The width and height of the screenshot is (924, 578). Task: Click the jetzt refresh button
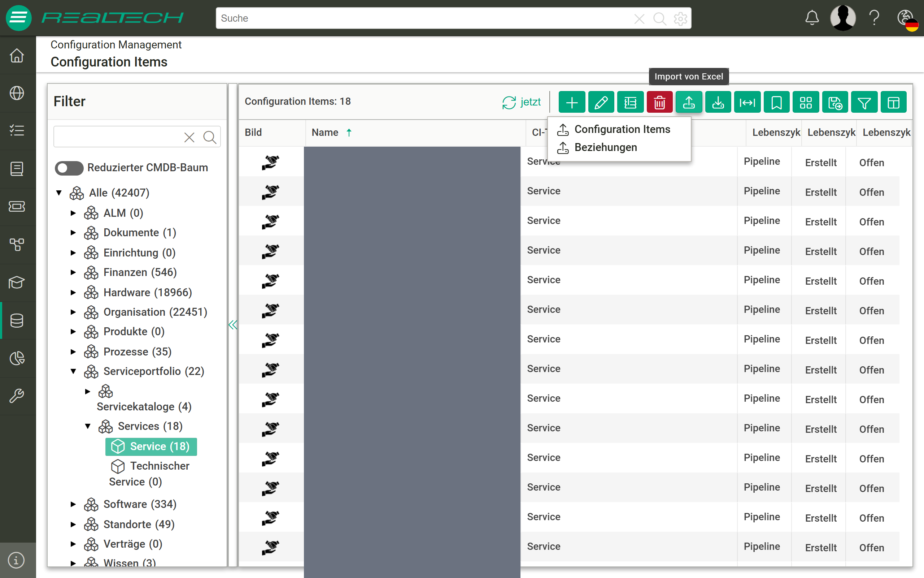(x=521, y=102)
